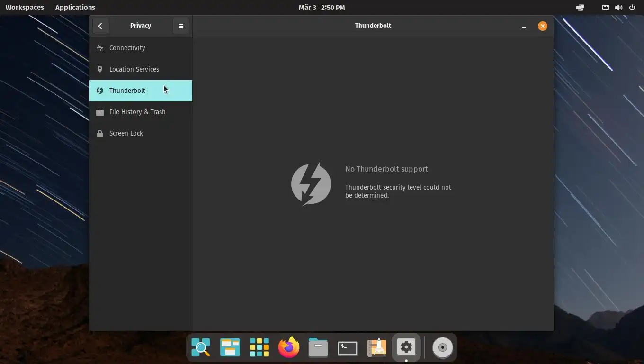
Task: Click the Location Services pin icon
Action: point(100,69)
